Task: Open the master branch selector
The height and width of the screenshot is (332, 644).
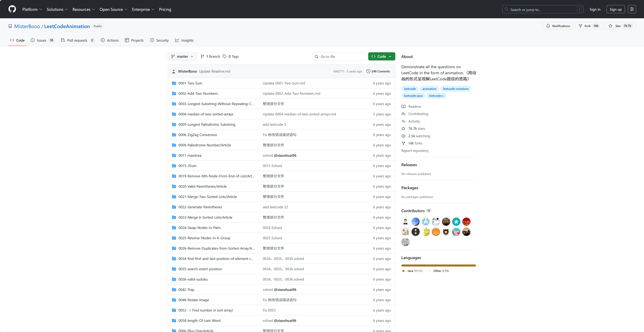Action: tap(182, 57)
